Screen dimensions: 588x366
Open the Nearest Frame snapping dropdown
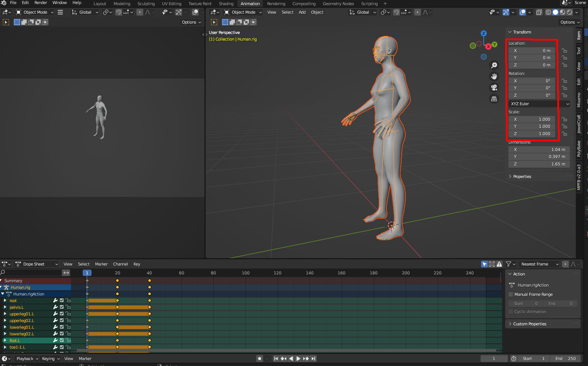539,264
